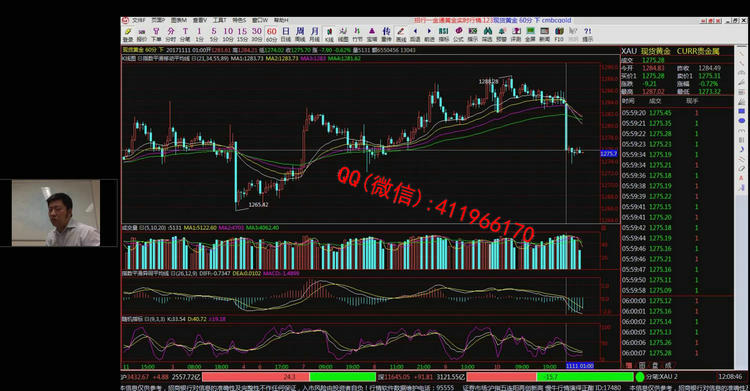This screenshot has height=391, width=750.
Task: Open the 下单 place-order tool
Action: pos(156,34)
